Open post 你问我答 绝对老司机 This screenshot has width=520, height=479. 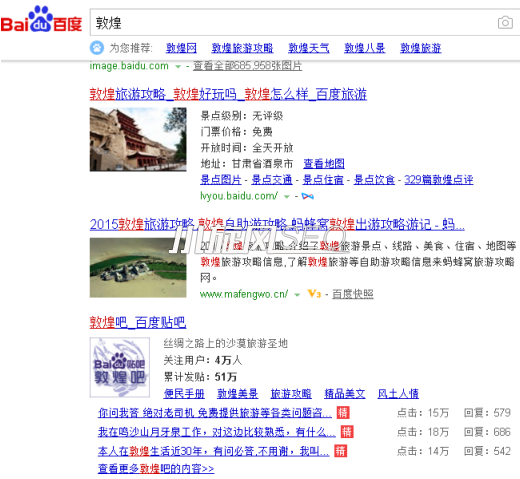[215, 413]
